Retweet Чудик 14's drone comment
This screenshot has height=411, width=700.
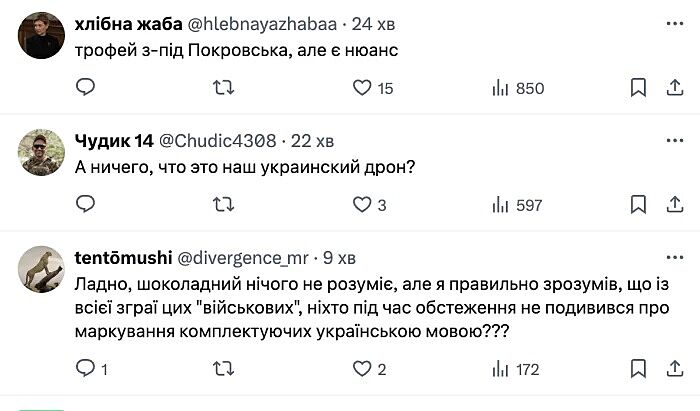[225, 205]
